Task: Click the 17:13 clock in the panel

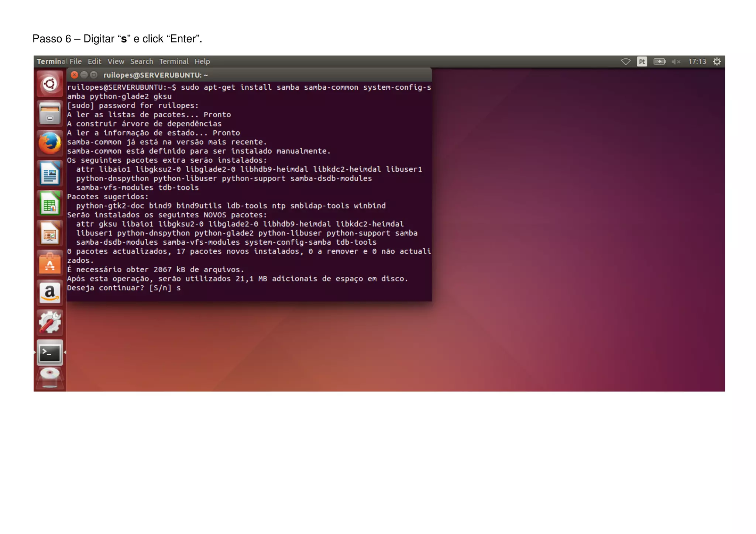Action: (697, 62)
